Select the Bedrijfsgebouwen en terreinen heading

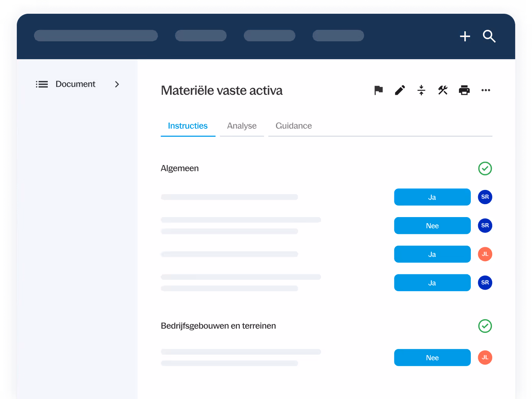click(218, 326)
